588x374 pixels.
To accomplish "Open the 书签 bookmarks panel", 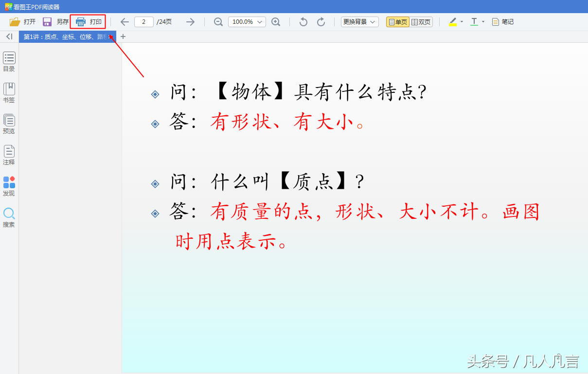I will pos(9,91).
